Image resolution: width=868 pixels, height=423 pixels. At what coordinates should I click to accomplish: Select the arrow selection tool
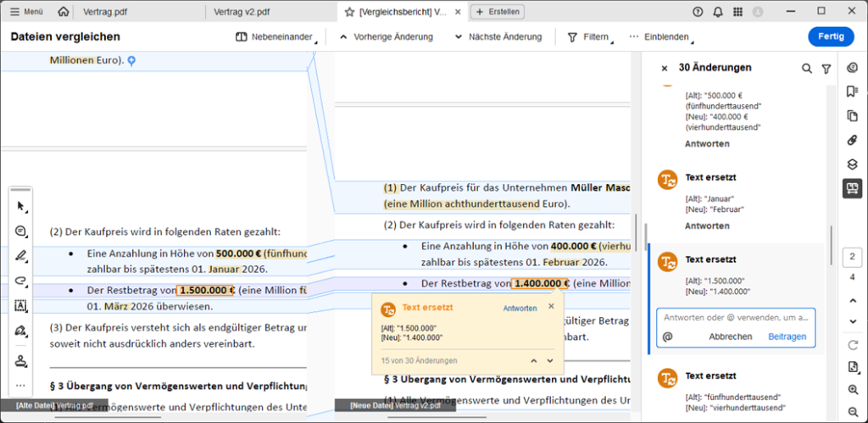pyautogui.click(x=20, y=206)
